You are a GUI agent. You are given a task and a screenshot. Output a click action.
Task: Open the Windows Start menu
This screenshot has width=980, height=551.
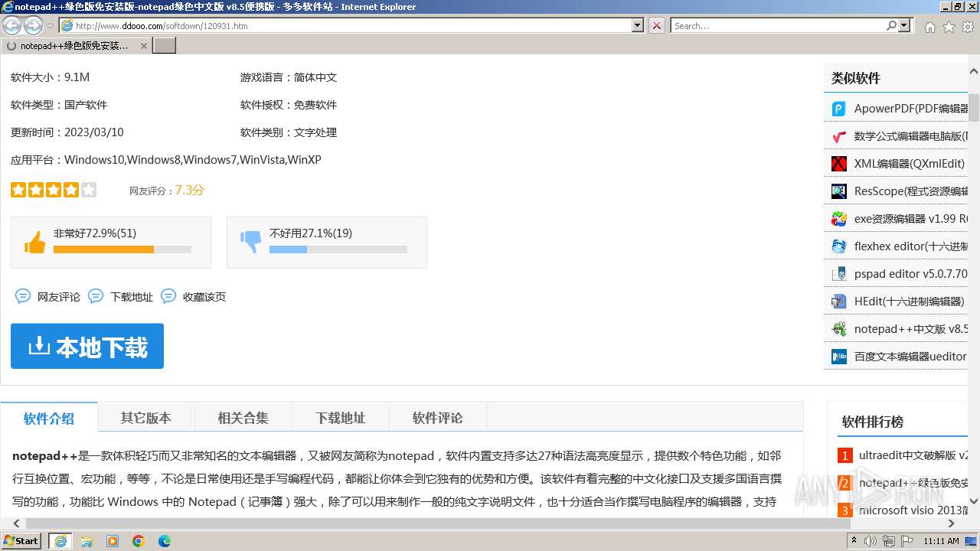click(21, 541)
